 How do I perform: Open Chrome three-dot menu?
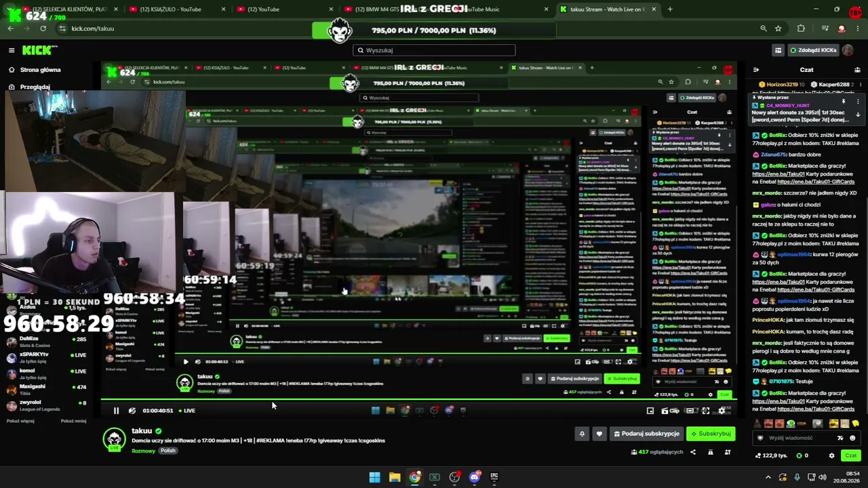858,28
